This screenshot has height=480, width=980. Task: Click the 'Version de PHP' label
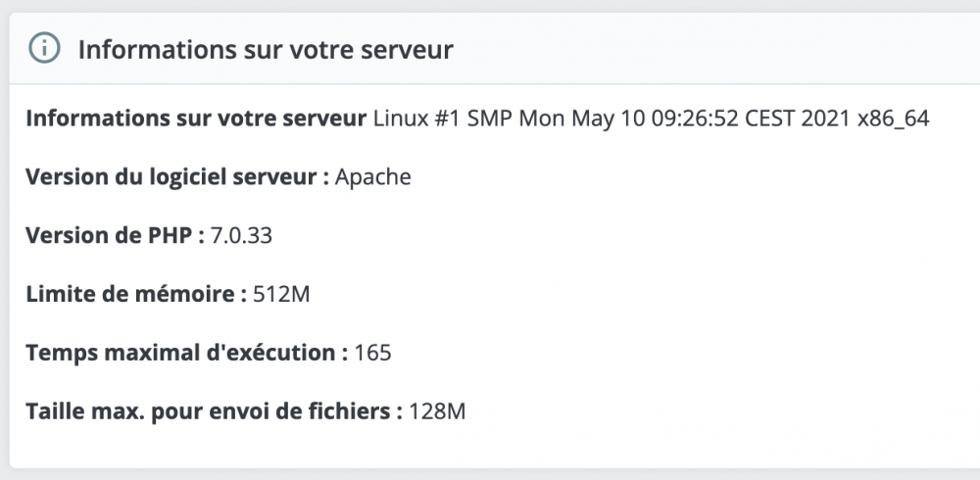tap(115, 235)
